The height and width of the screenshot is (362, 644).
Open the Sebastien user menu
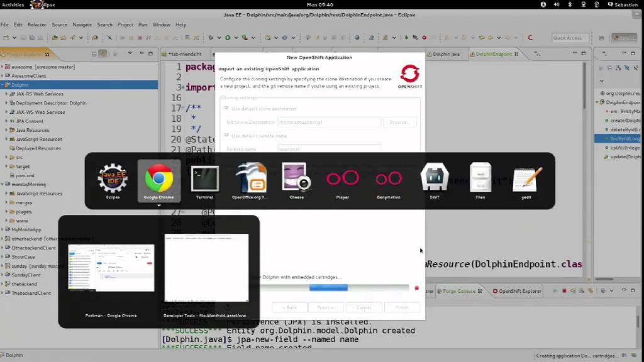click(x=623, y=4)
